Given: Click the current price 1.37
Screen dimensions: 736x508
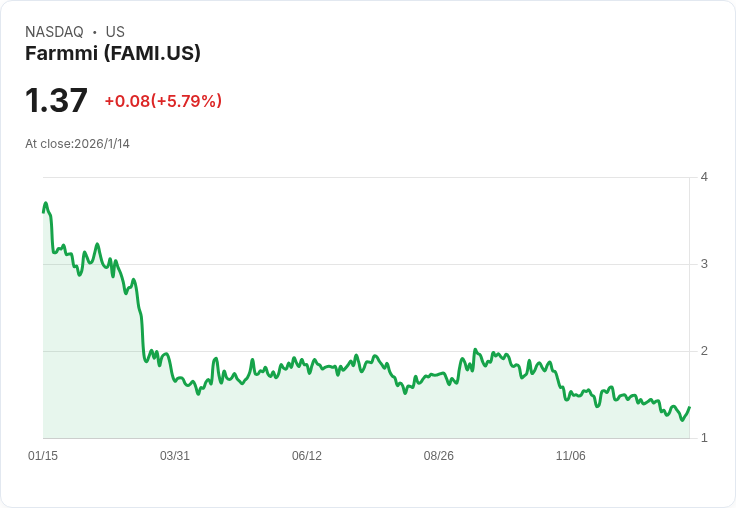Looking at the screenshot, I should click(56, 101).
